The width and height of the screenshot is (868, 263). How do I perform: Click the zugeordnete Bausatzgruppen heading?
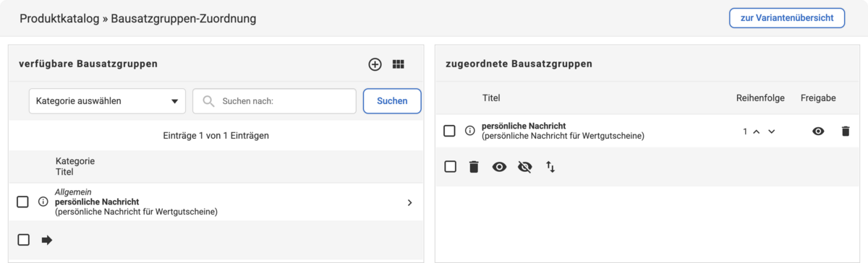pyautogui.click(x=519, y=64)
